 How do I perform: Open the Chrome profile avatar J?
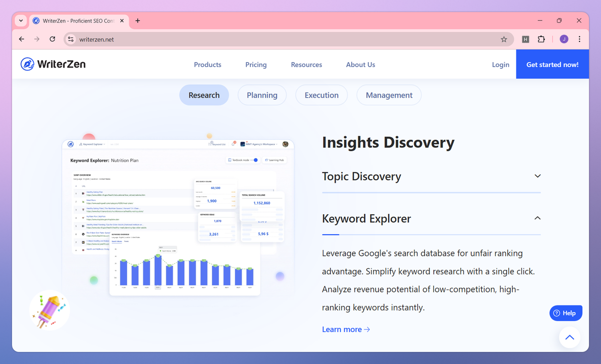pyautogui.click(x=564, y=39)
